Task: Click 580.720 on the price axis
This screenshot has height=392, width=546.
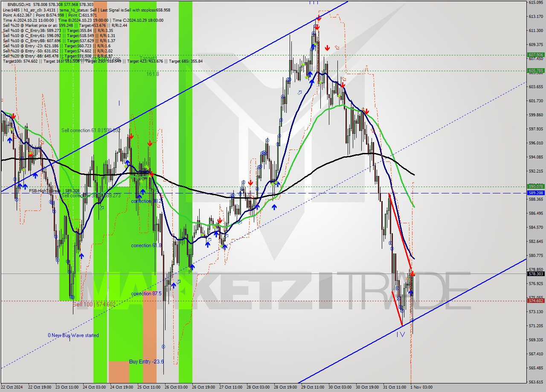Action: point(536,256)
